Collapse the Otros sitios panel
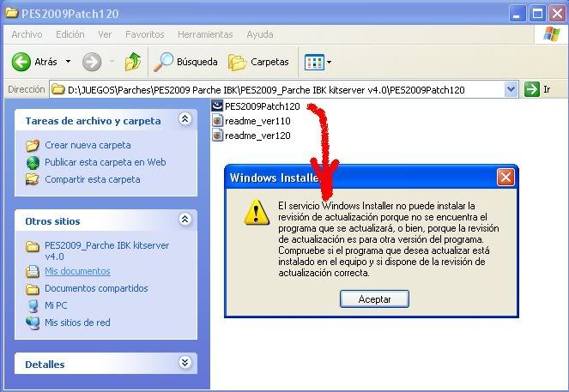The height and width of the screenshot is (392, 569). pos(185,219)
